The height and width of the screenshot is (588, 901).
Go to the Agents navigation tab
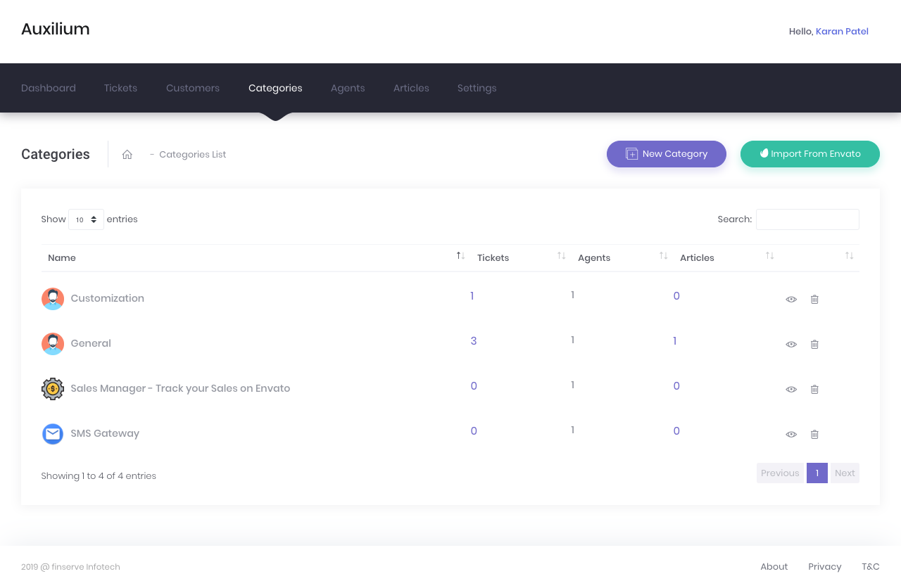tap(348, 88)
